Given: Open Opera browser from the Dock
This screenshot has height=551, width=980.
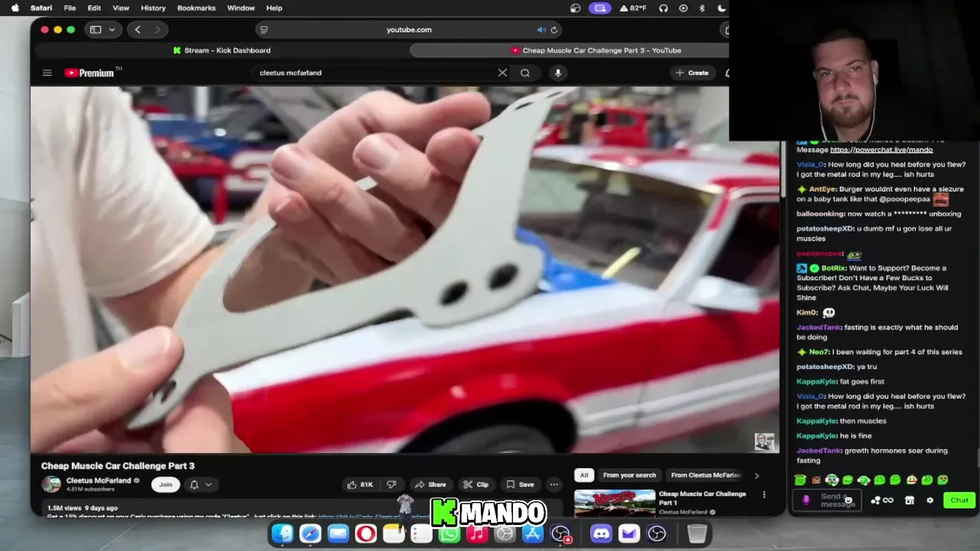Looking at the screenshot, I should [x=366, y=533].
